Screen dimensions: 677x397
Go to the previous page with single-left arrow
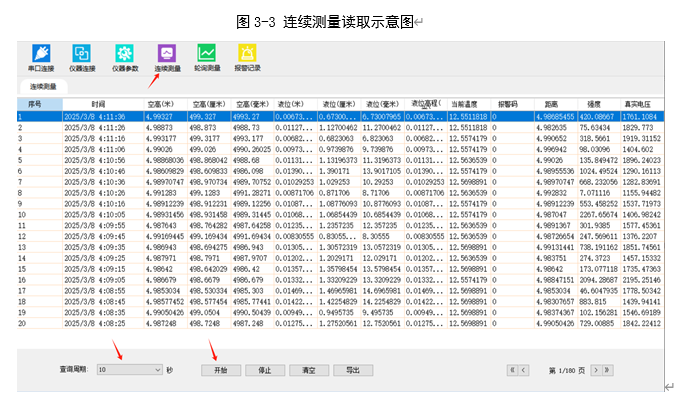523,370
